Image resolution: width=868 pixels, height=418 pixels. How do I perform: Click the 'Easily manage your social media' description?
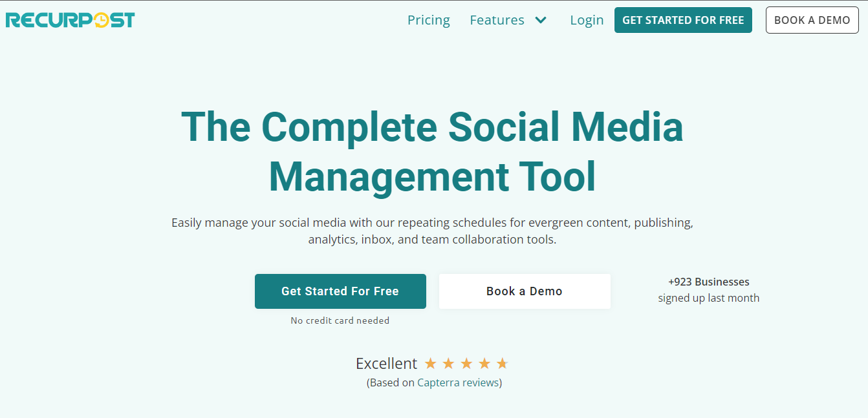432,231
